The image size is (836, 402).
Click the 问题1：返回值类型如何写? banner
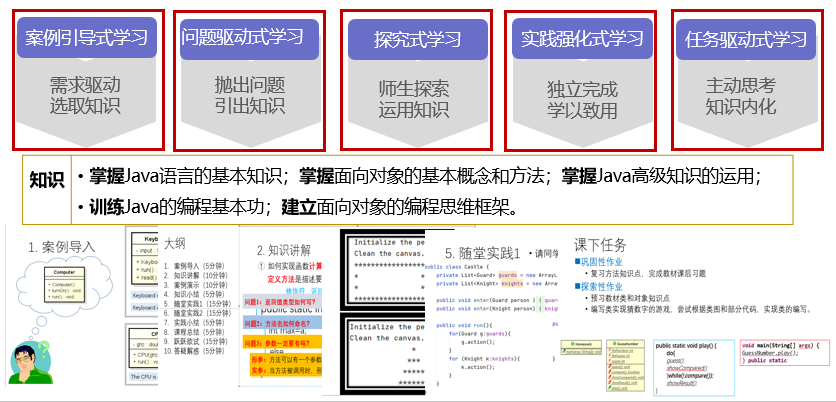click(283, 302)
